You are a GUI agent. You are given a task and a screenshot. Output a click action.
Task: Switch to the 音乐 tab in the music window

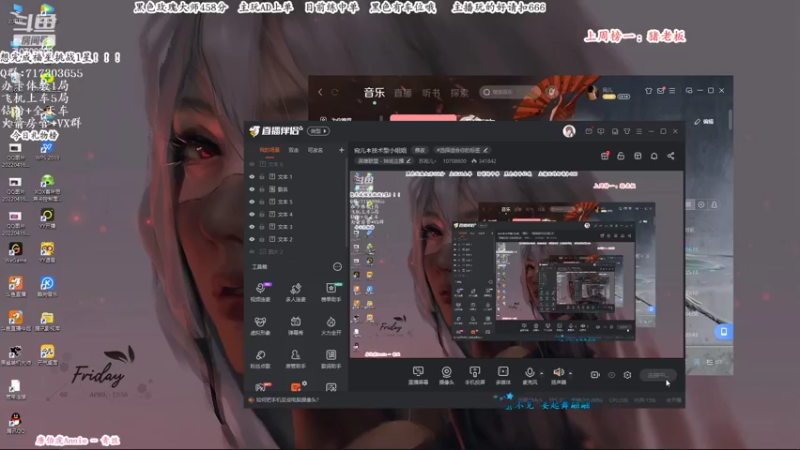pos(374,92)
